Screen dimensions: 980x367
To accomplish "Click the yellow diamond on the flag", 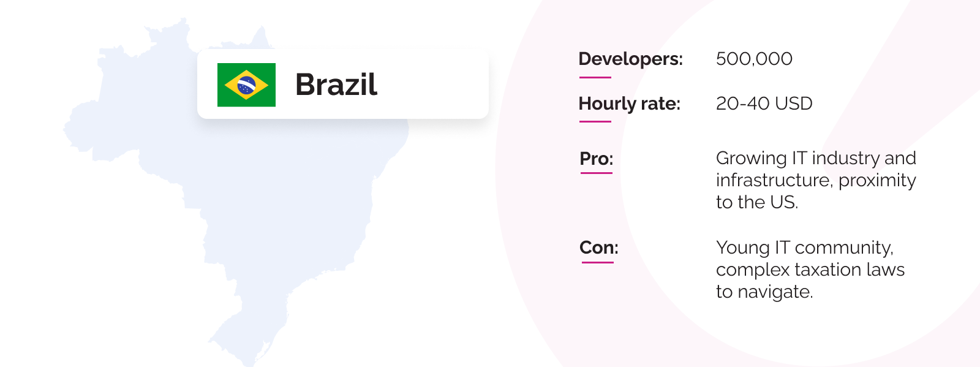I will [246, 85].
